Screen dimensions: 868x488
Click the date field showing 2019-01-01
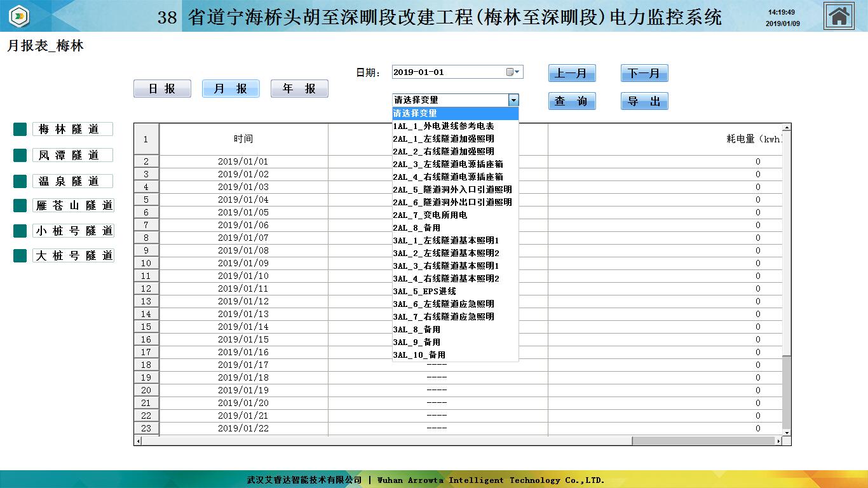pos(448,72)
